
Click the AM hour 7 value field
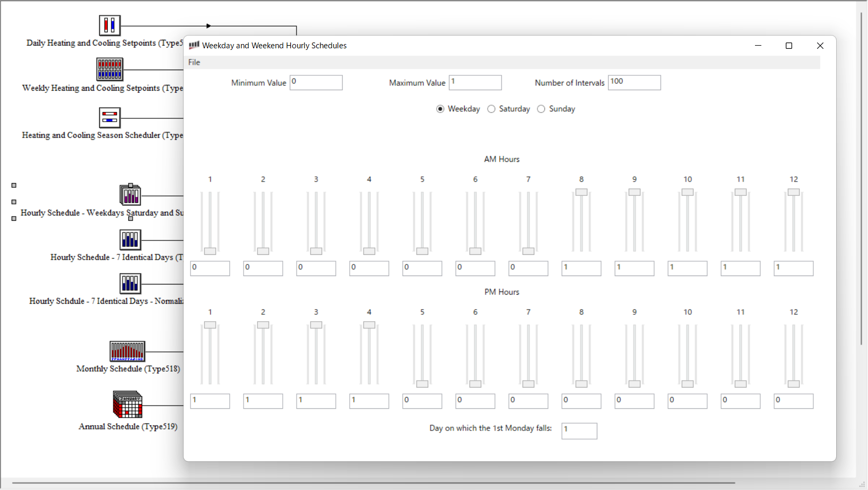528,269
